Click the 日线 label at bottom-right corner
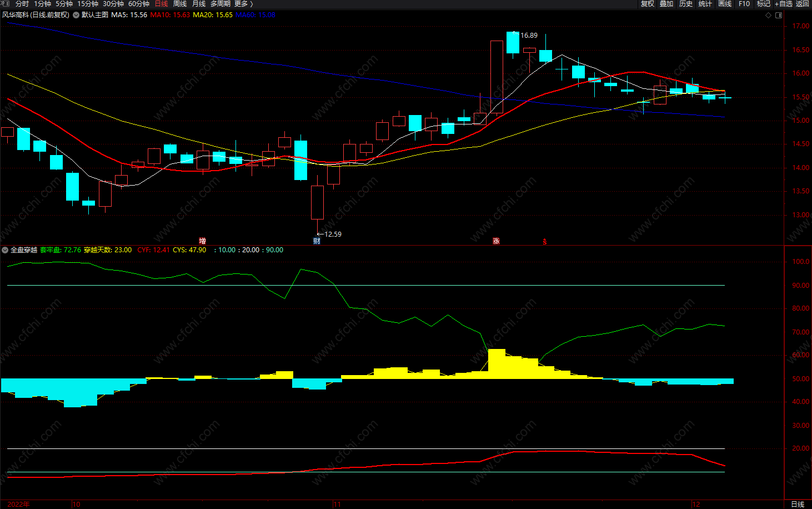The height and width of the screenshot is (509, 812). click(x=798, y=505)
